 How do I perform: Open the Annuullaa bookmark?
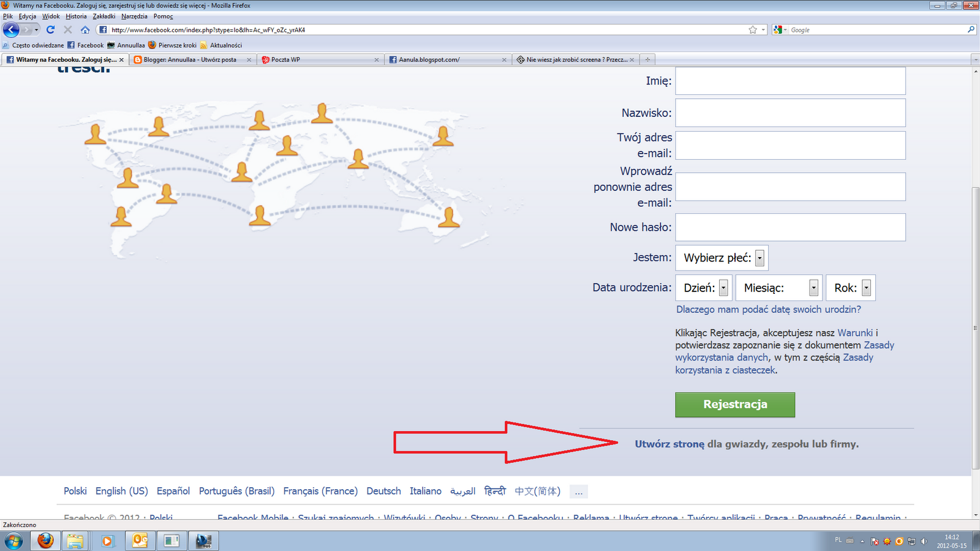[126, 45]
